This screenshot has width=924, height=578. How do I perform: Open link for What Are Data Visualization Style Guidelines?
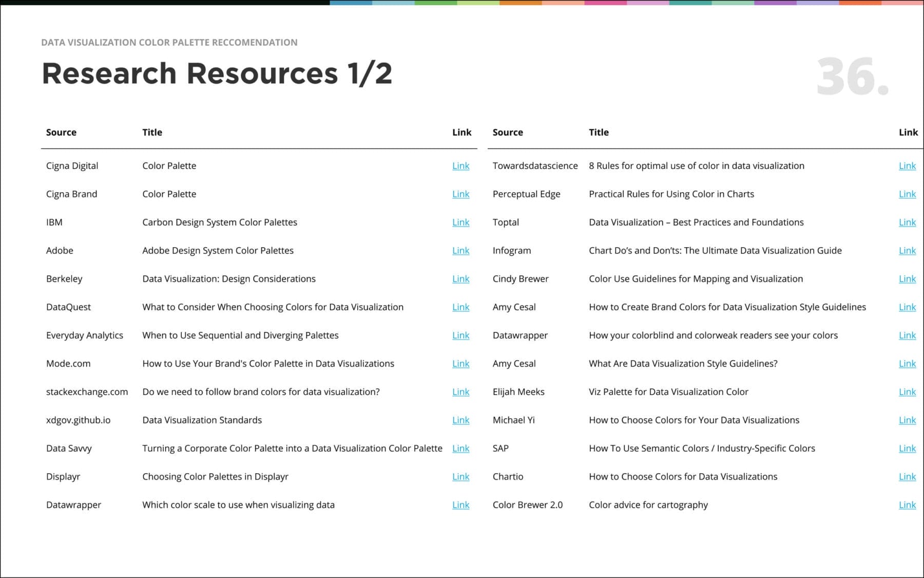tap(907, 364)
